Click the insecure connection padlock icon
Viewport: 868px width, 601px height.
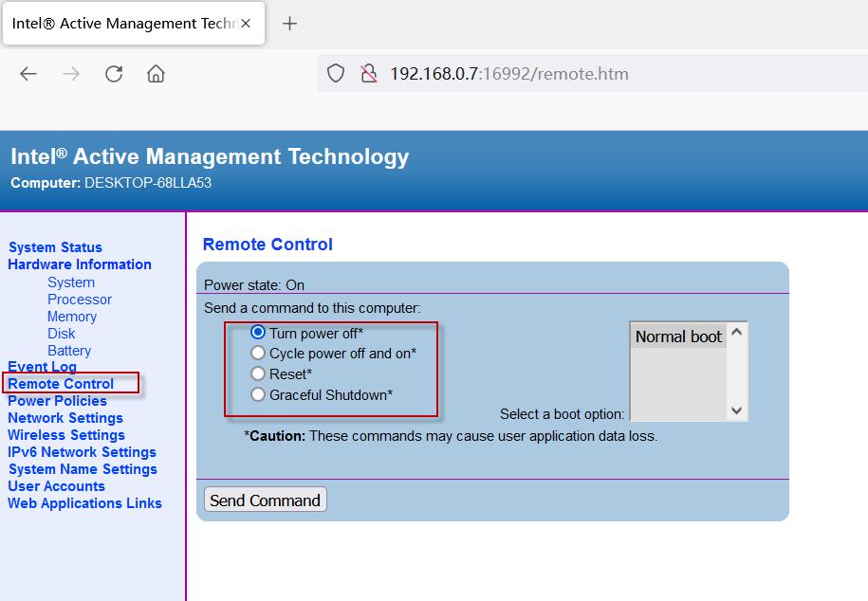tap(369, 74)
